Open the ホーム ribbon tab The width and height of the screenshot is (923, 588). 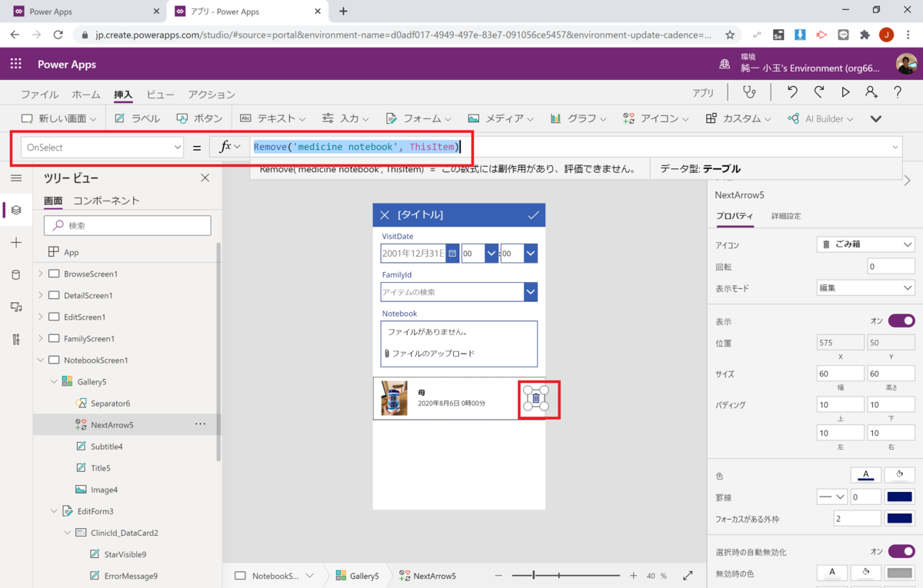tap(86, 95)
